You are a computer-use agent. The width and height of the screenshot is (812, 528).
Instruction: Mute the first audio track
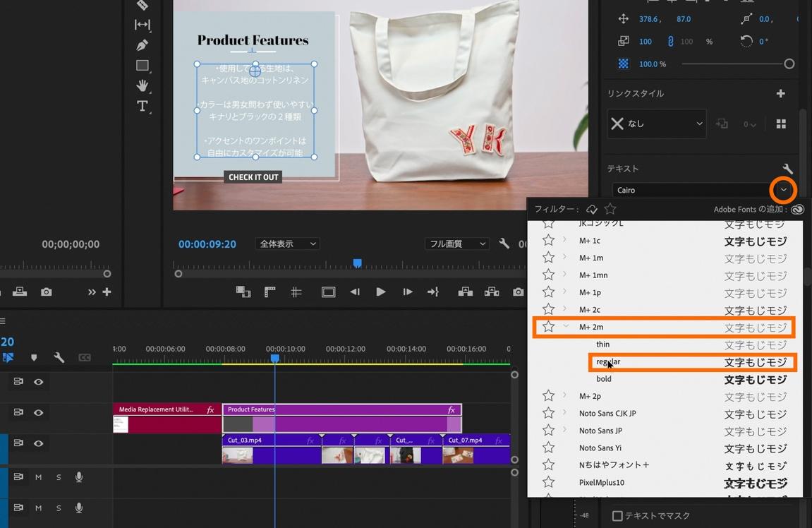pos(38,477)
